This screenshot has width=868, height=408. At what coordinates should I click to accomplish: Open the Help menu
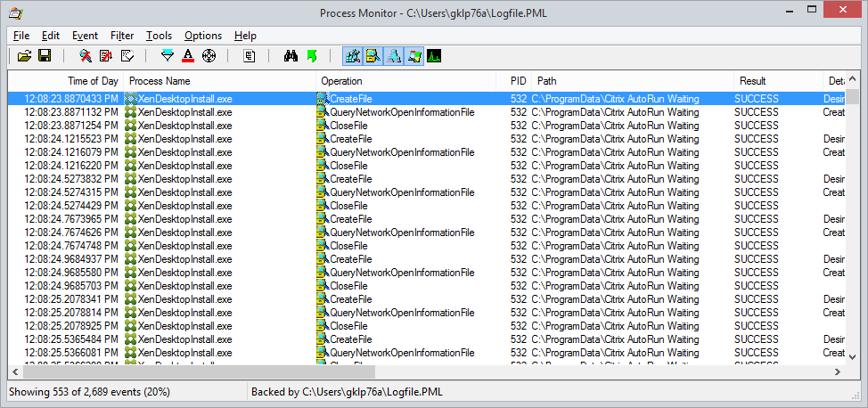click(x=245, y=36)
